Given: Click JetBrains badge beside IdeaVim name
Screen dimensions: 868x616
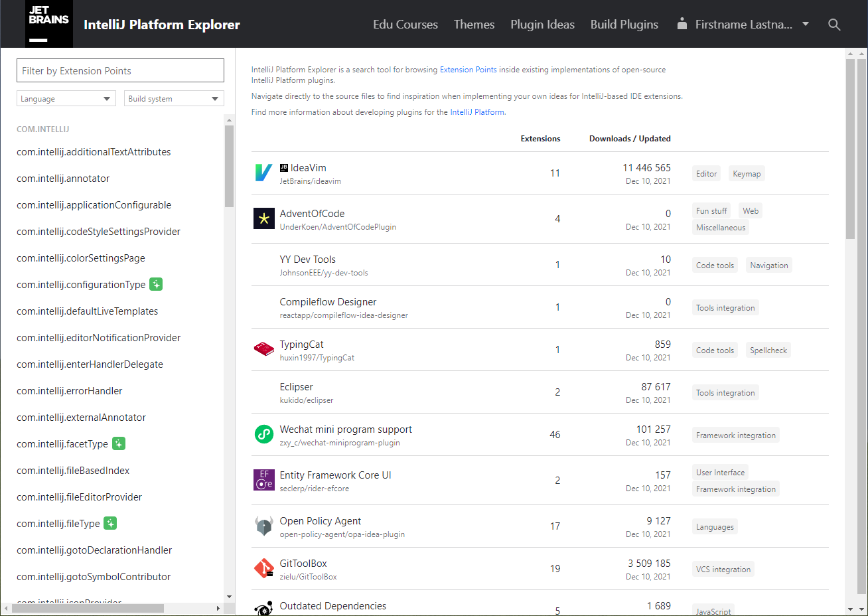Looking at the screenshot, I should pyautogui.click(x=284, y=168).
